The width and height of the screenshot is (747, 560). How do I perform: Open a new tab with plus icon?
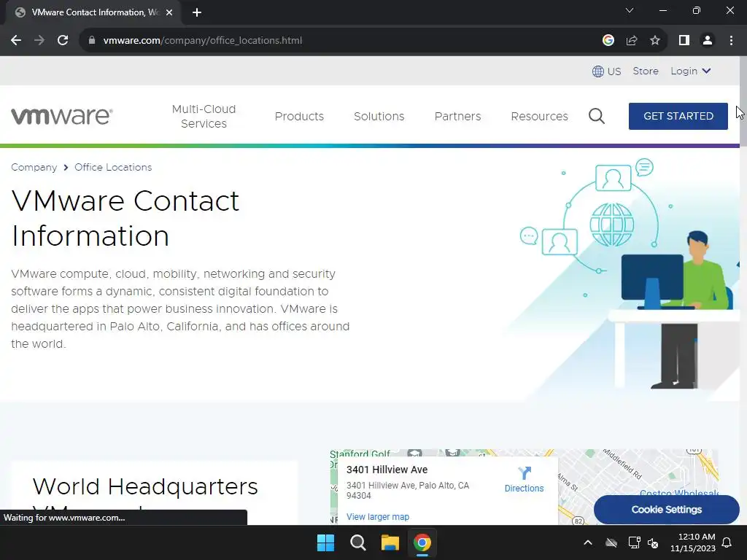pyautogui.click(x=197, y=13)
